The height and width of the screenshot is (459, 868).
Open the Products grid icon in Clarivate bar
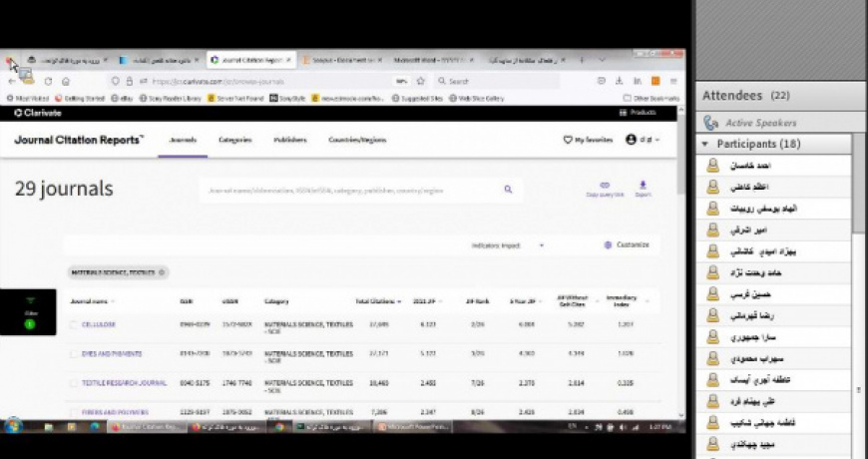click(x=624, y=113)
